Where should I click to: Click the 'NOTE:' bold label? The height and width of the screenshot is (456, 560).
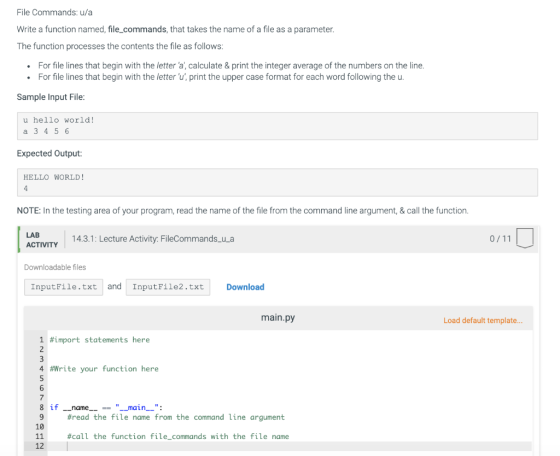pos(29,211)
